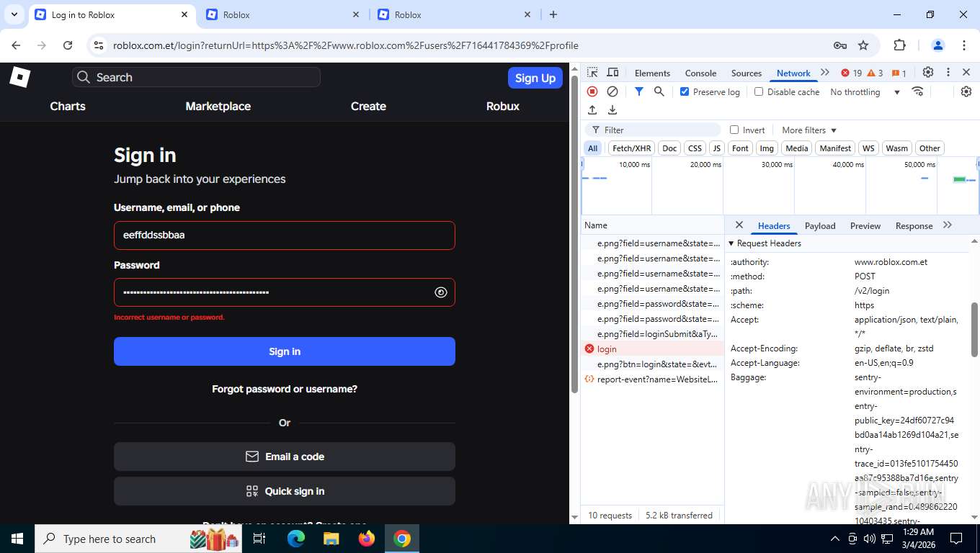Viewport: 980px width, 553px height.
Task: Stop recording network log
Action: point(592,91)
